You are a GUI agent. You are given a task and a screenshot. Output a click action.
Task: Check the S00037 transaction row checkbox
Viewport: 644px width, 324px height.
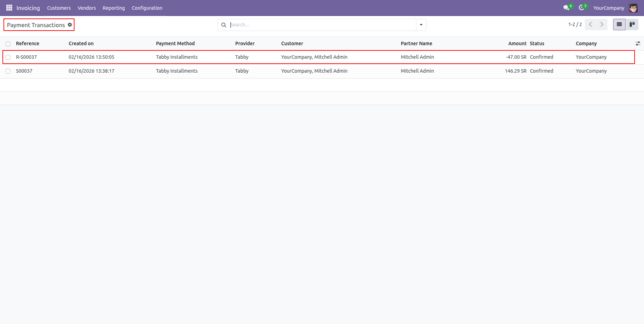[x=8, y=71]
